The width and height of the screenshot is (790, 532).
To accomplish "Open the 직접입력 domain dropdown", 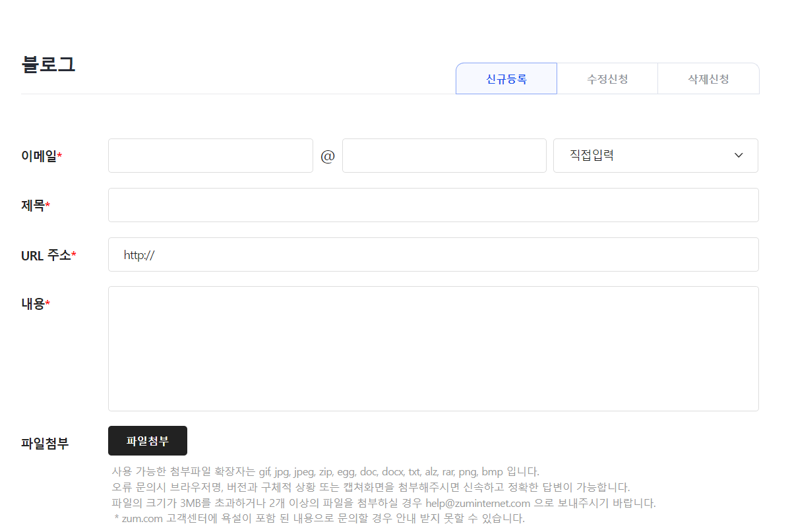I will pos(655,156).
